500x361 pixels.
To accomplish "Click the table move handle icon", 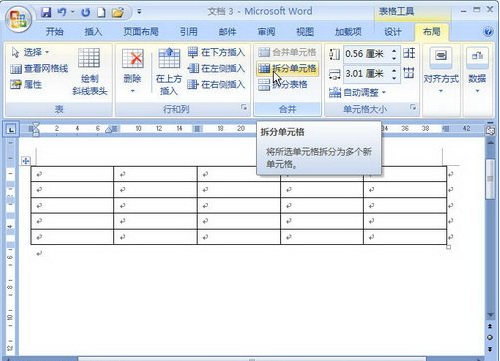I will (26, 161).
